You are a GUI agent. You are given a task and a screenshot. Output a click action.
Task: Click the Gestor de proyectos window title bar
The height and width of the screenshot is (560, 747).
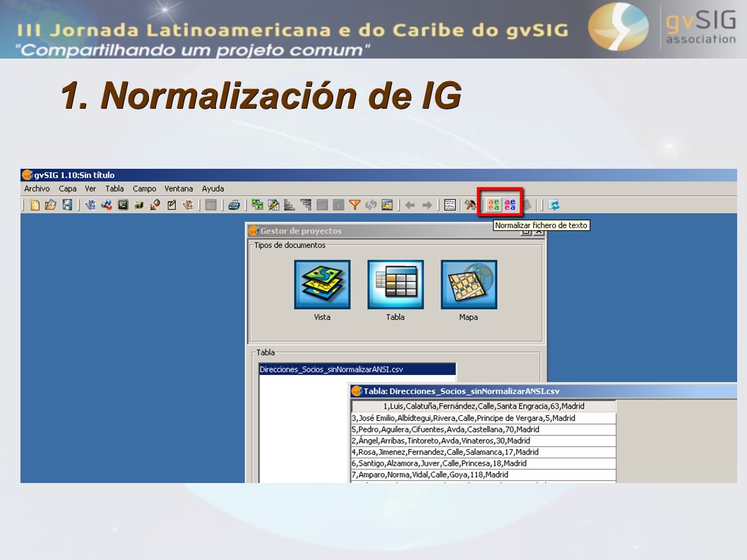click(395, 231)
